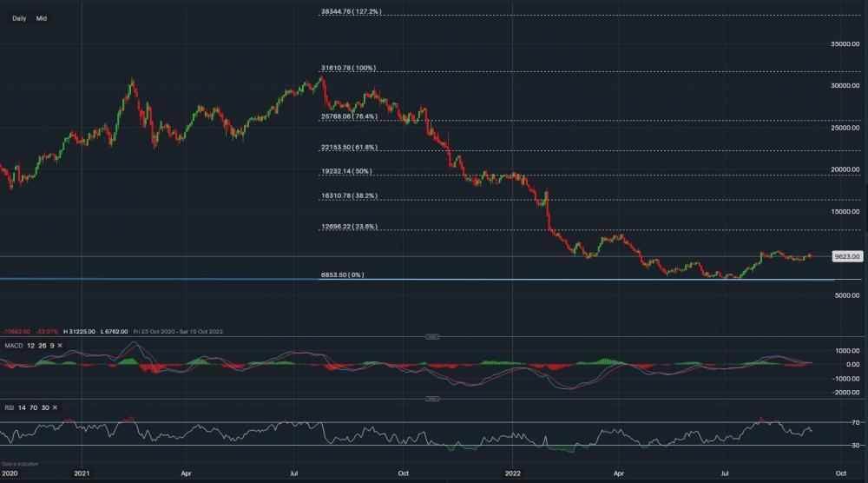This screenshot has height=483, width=868.
Task: Click the 23.6% Fibonacci level label
Action: point(349,227)
